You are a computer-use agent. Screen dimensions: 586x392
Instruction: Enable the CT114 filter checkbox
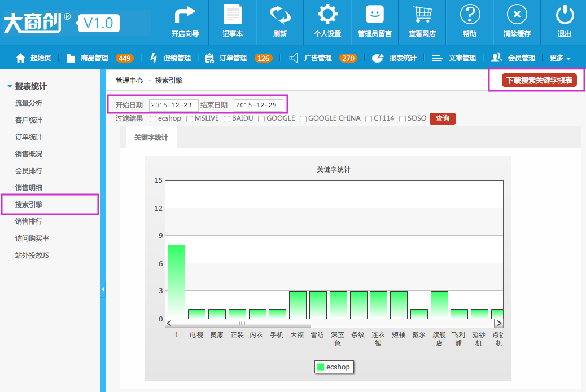pos(369,118)
